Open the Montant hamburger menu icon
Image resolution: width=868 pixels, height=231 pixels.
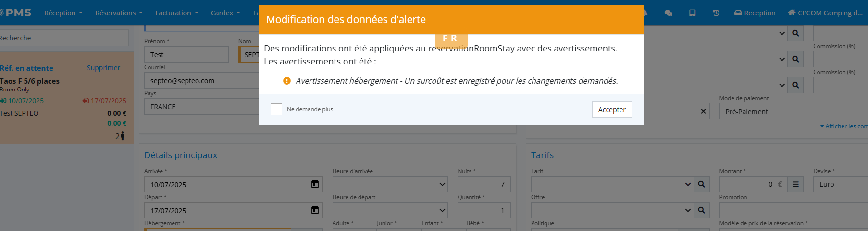[x=795, y=184]
